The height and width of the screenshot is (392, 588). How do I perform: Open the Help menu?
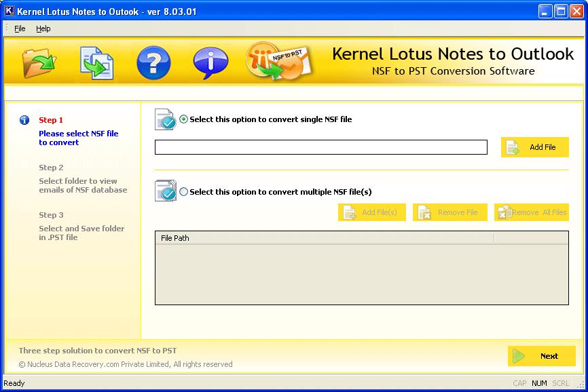43,28
